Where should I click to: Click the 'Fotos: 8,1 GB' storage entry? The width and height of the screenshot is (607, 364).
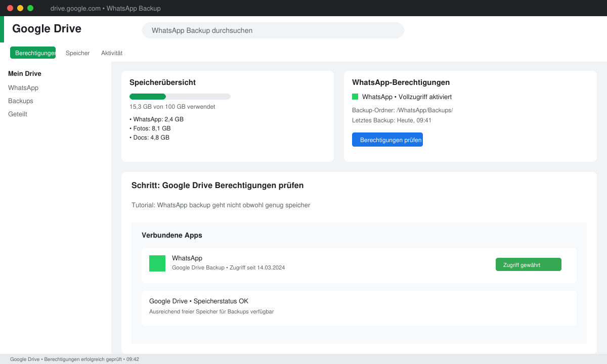pos(150,128)
